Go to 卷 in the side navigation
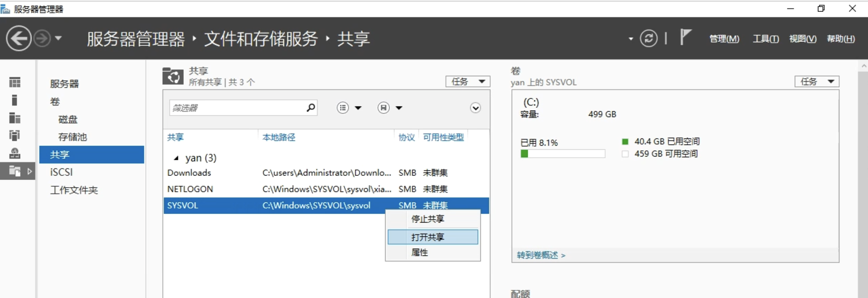 point(55,102)
